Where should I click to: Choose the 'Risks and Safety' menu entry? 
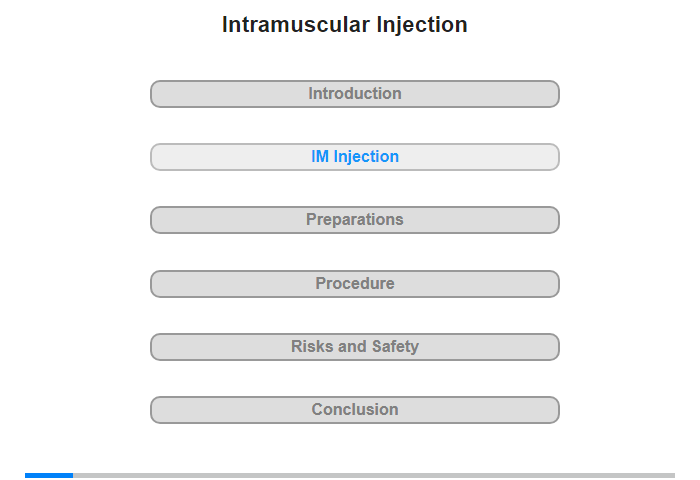click(x=354, y=346)
